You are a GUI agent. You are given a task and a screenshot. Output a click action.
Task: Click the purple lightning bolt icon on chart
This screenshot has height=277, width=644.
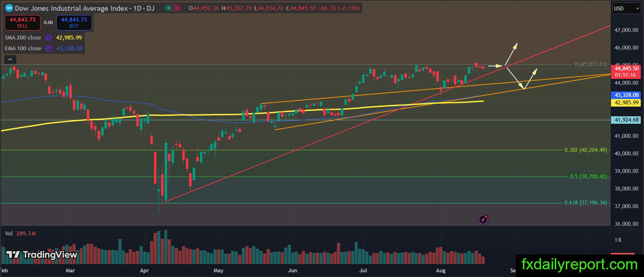tap(483, 219)
